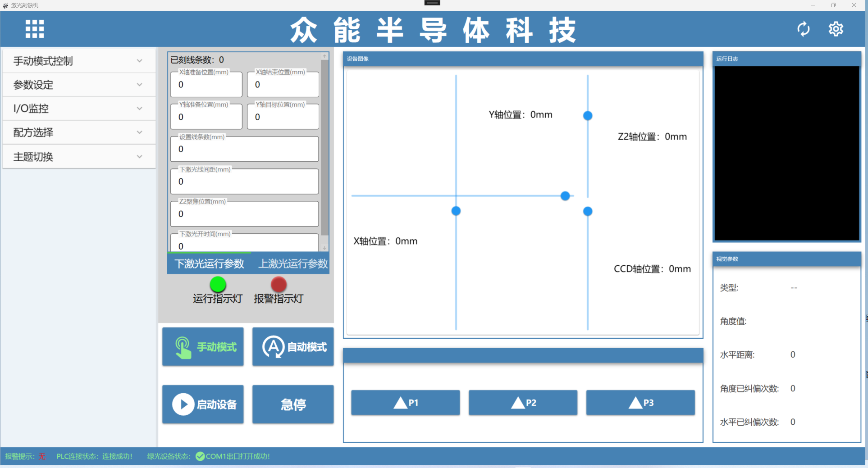The image size is (868, 468).
Task: Expand the I/O监控 section
Action: [x=79, y=109]
